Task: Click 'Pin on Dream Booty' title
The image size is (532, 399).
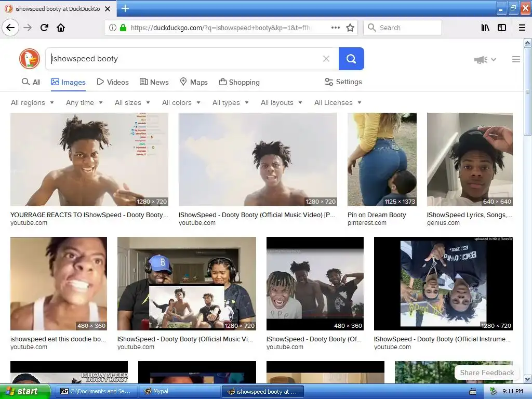Action: pyautogui.click(x=377, y=215)
